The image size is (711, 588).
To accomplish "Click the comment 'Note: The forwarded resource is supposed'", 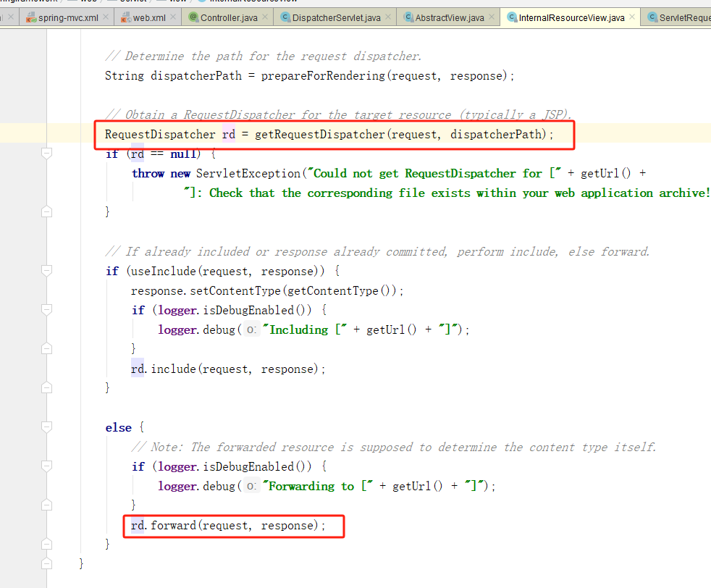I will [393, 447].
